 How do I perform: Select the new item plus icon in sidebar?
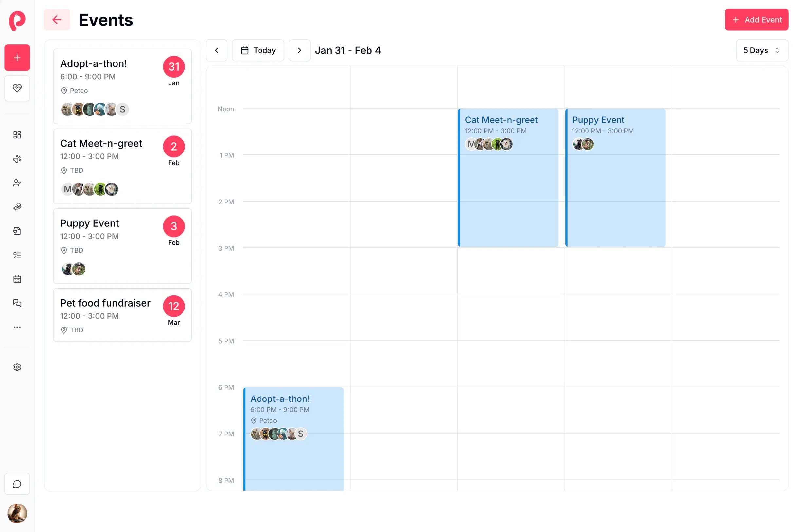(x=17, y=58)
